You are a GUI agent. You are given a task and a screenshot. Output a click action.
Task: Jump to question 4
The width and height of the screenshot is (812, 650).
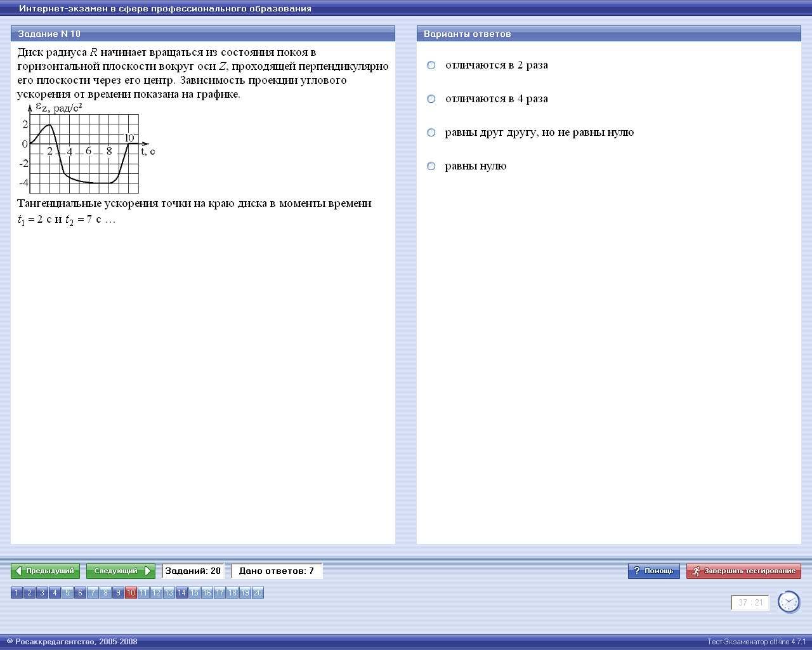coord(55,593)
